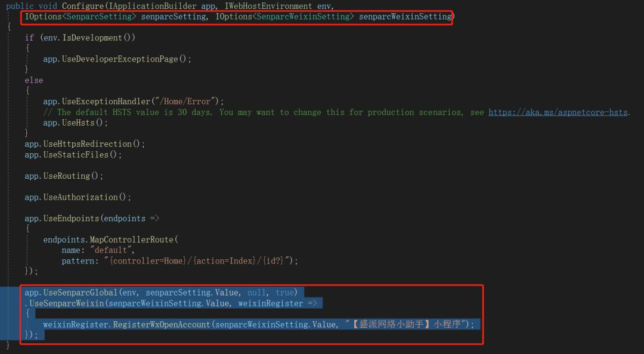Open the aka.ms/aspnetcore-hsts link in the comment
644x354 pixels.
558,112
